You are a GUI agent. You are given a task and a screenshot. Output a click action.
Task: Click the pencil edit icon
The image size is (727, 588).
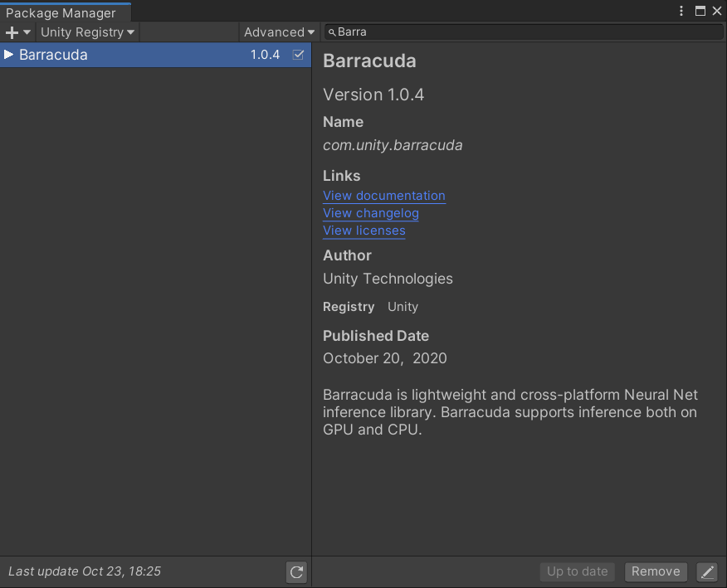click(x=706, y=571)
